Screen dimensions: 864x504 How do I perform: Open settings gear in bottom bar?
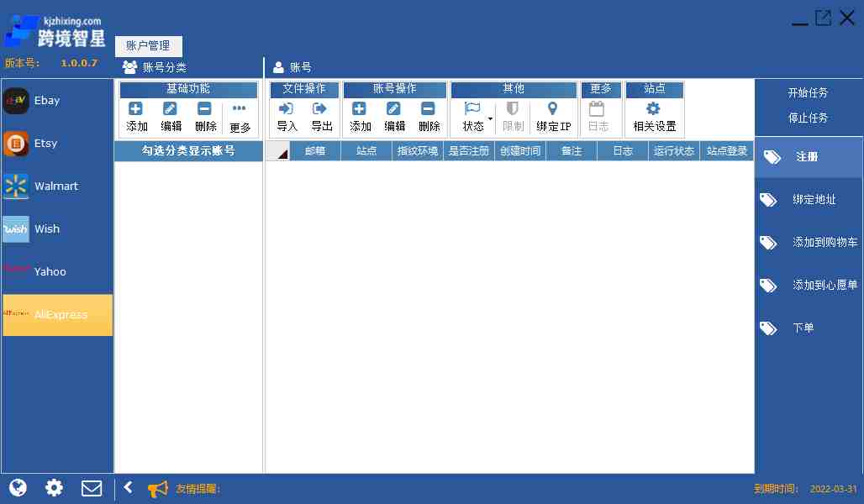tap(54, 488)
